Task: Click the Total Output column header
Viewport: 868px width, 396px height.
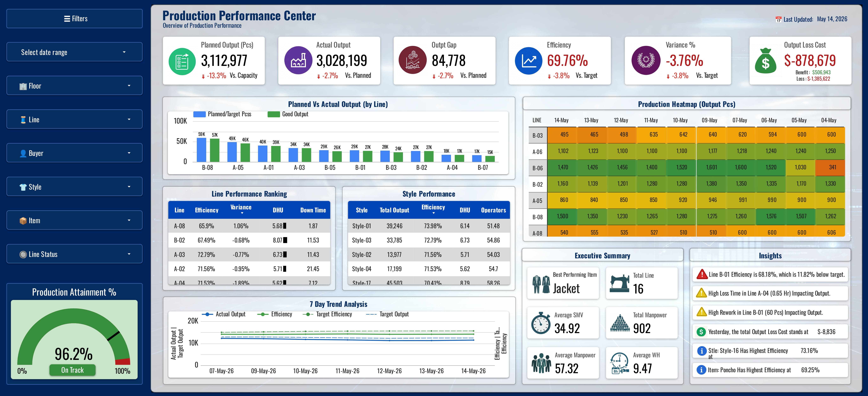Action: coord(394,210)
